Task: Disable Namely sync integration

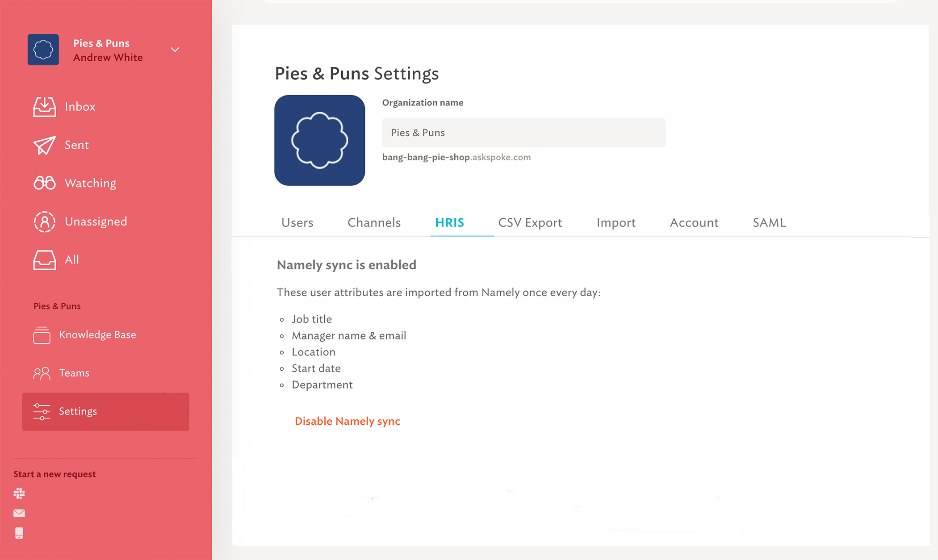Action: [x=348, y=420]
